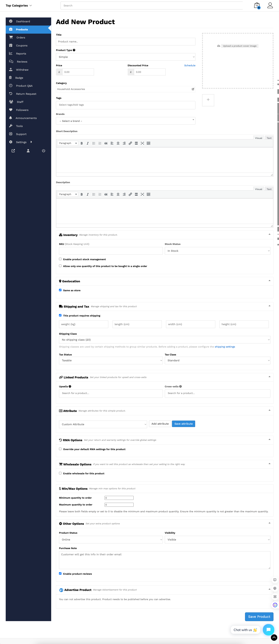Align center in Description editor toolbar

pyautogui.click(x=118, y=194)
